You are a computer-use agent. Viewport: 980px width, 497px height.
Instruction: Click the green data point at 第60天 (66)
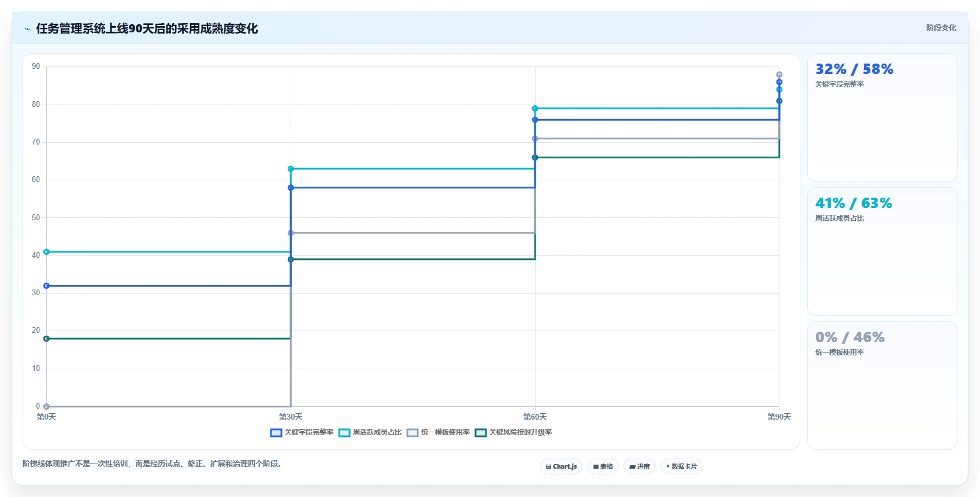click(535, 157)
